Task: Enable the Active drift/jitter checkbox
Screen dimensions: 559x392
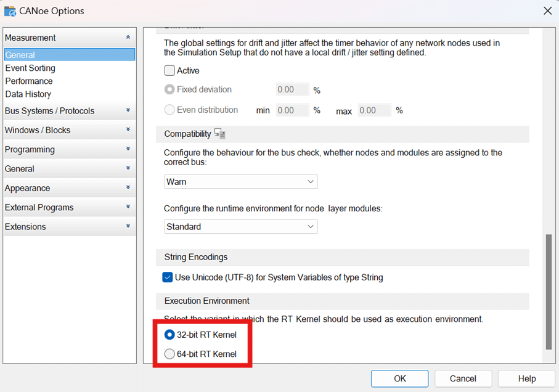Action: point(169,71)
